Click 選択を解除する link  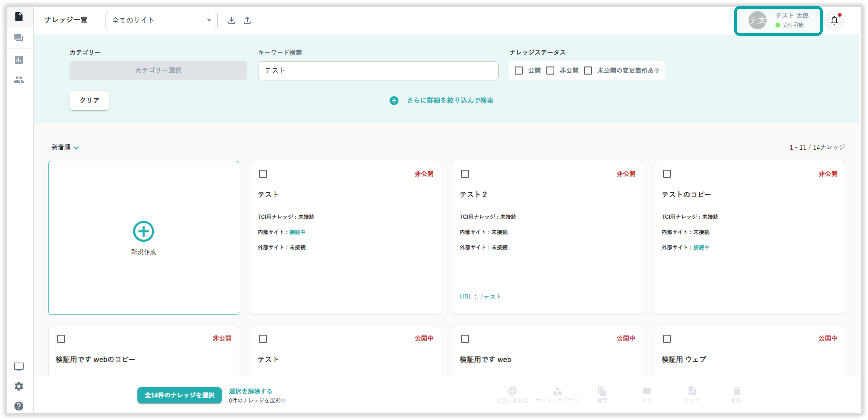tap(250, 391)
